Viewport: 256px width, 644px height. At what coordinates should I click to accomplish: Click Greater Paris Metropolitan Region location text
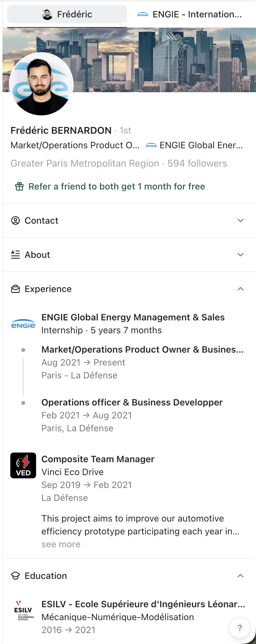[85, 163]
